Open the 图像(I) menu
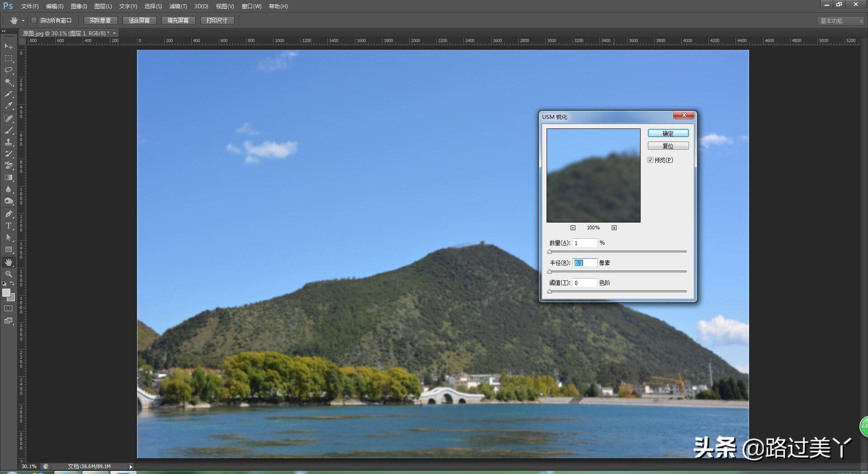The width and height of the screenshot is (868, 474). (x=79, y=6)
